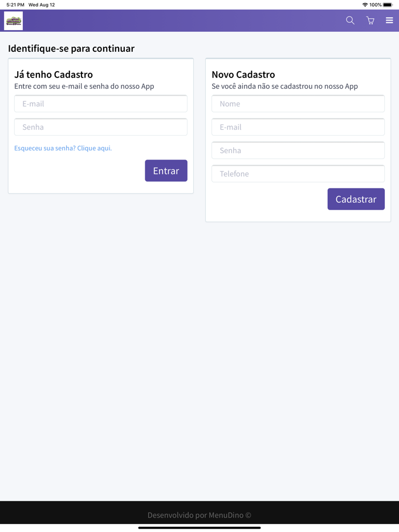Tap the restaurant logo in header
This screenshot has height=532, width=399.
[x=14, y=21]
